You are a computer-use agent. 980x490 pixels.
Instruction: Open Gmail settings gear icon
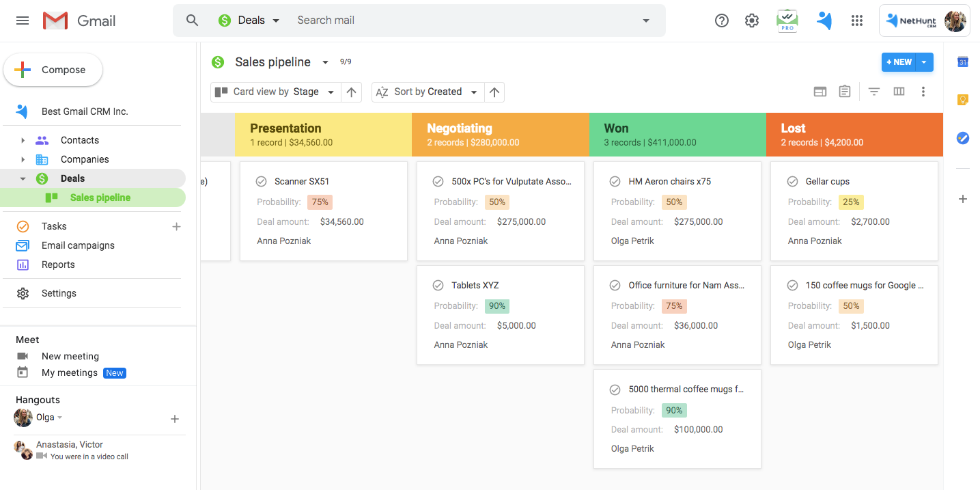(752, 21)
